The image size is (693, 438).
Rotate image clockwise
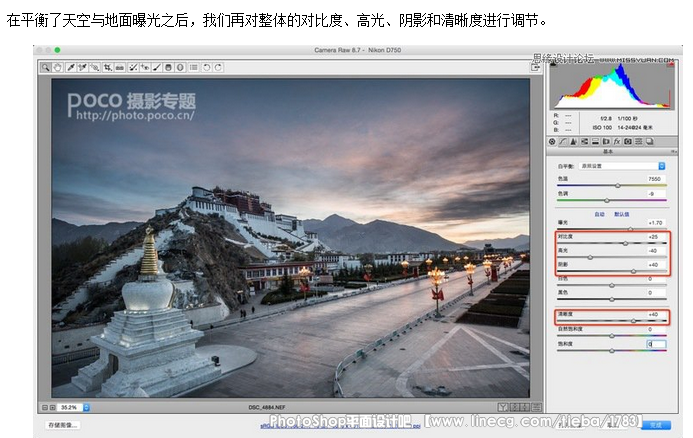point(218,67)
